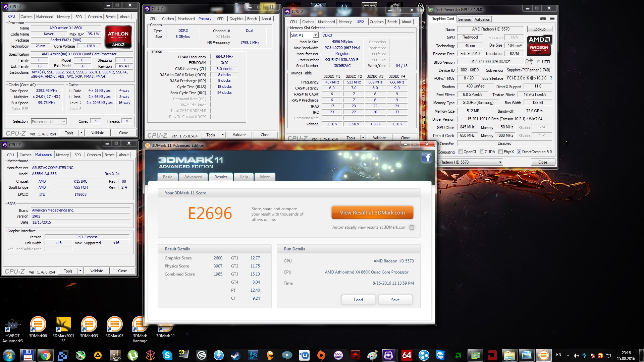Image resolution: width=644 pixels, height=362 pixels.
Task: Click the EN language indicator in taskbar
Action: (x=558, y=355)
